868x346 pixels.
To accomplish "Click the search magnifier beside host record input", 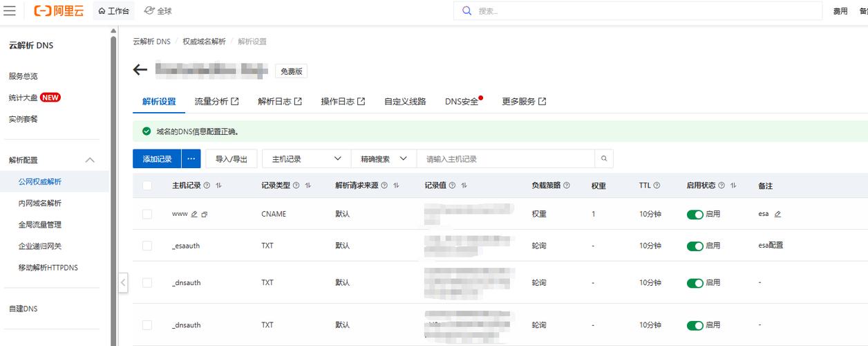I will coord(603,158).
